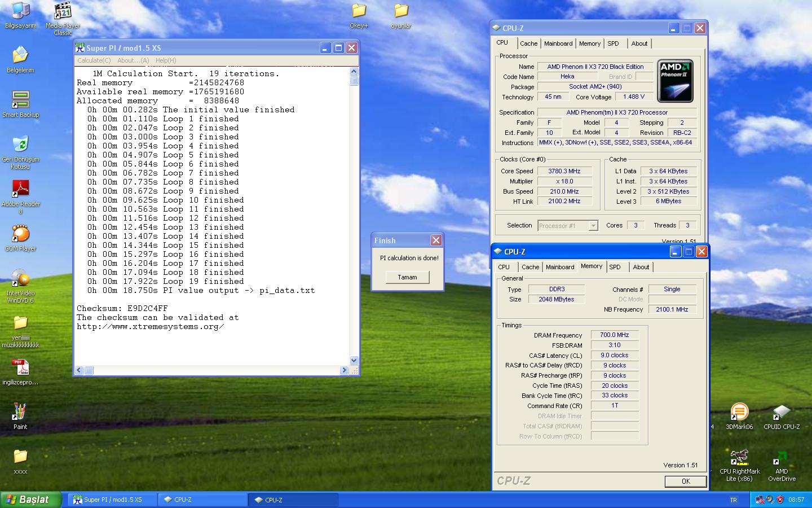
Task: Click taskbar clock 08:57
Action: click(796, 500)
